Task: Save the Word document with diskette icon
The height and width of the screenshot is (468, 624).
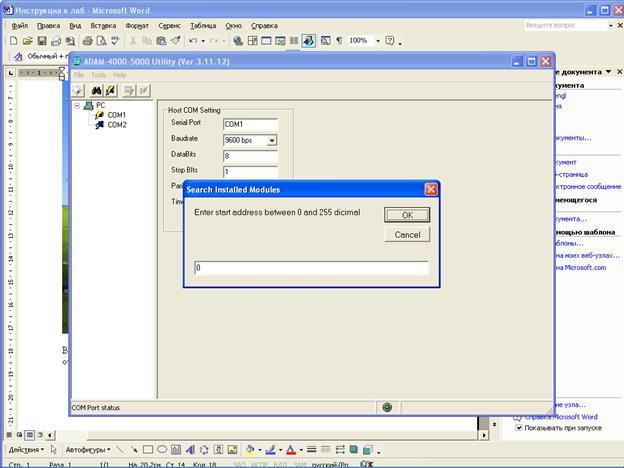Action: (x=42, y=41)
